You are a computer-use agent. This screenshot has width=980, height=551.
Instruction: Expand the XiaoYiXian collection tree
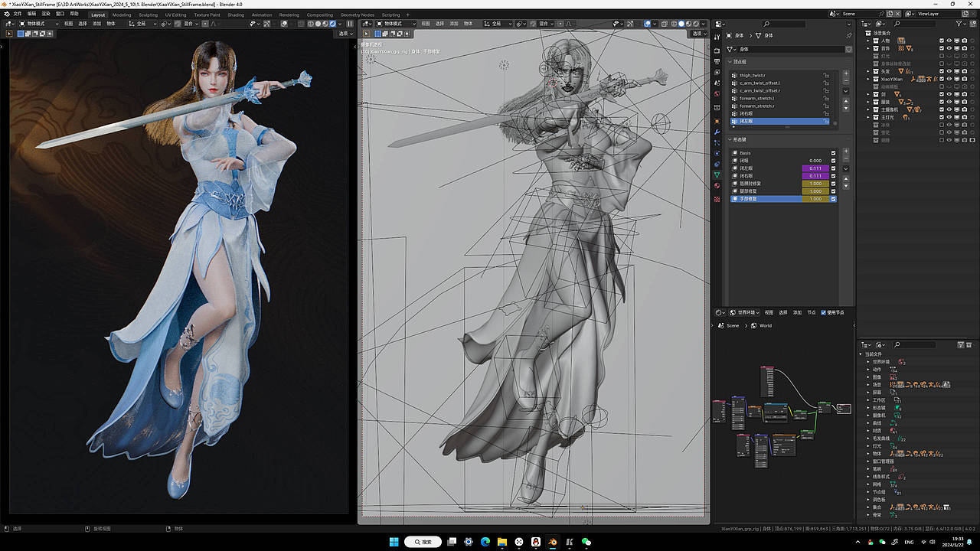click(868, 79)
